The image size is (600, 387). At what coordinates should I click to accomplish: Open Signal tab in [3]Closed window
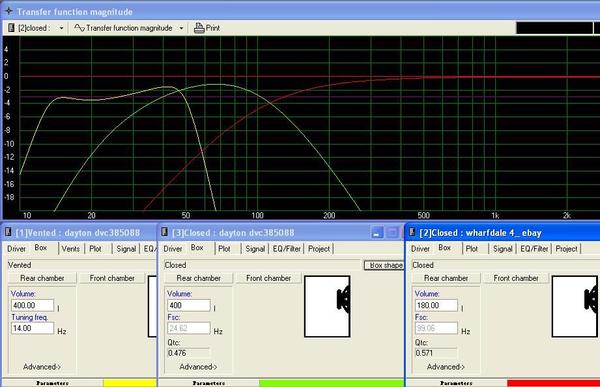(255, 249)
